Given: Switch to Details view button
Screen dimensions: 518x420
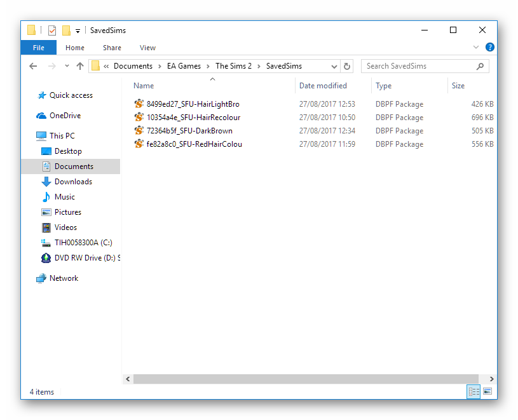Looking at the screenshot, I should (x=474, y=391).
